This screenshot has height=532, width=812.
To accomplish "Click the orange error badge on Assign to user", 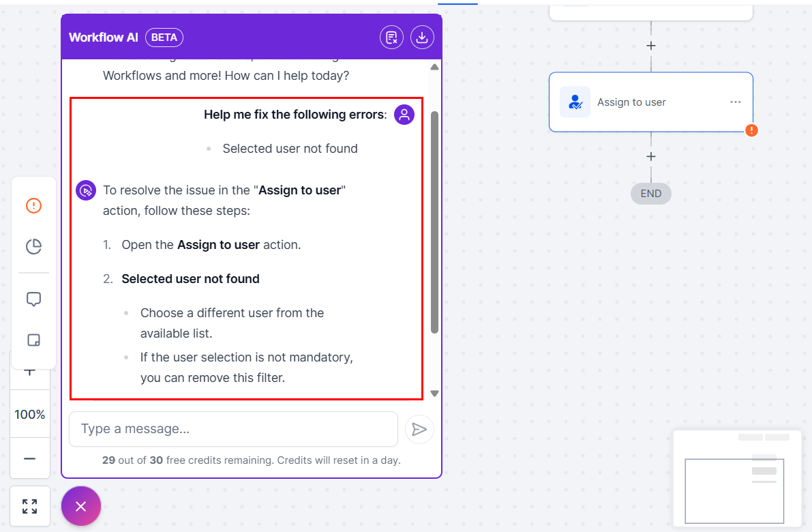I will pos(751,130).
